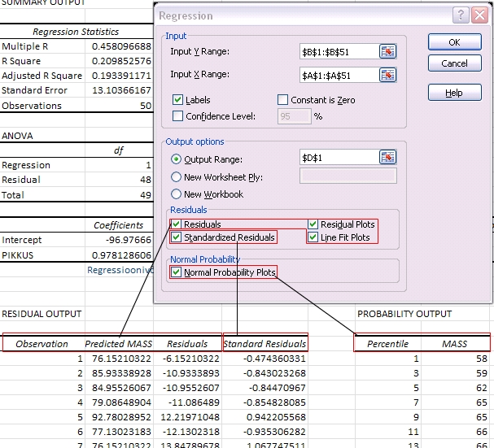
Task: Select the Predicted MASS column header
Action: pos(120,343)
